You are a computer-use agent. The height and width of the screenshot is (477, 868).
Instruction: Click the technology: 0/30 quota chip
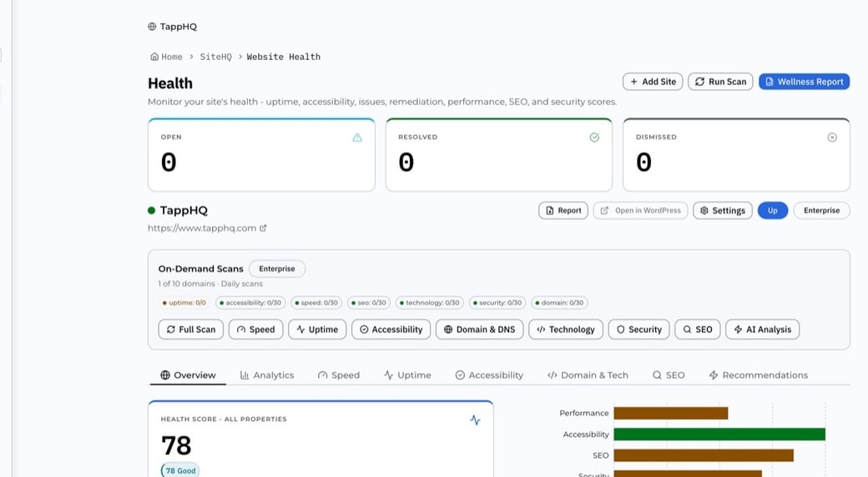tap(430, 303)
